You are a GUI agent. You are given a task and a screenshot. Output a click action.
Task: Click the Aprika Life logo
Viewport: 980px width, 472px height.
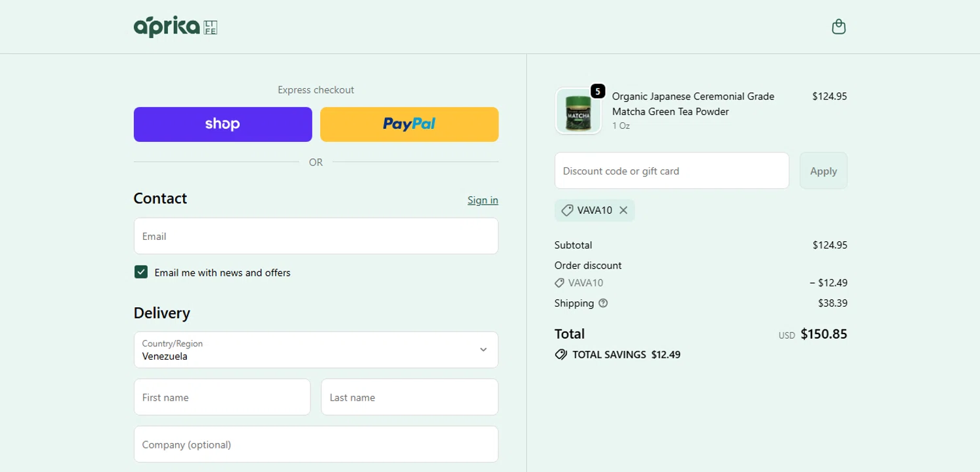coord(175,27)
